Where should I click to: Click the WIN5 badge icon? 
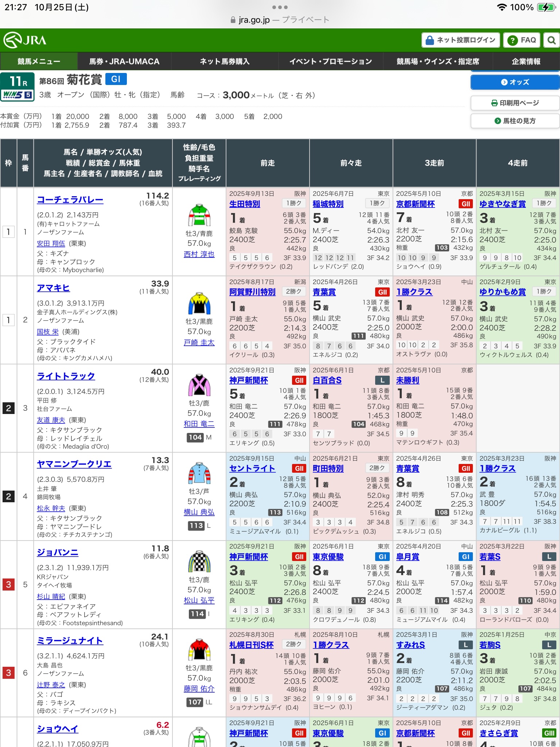(x=17, y=95)
